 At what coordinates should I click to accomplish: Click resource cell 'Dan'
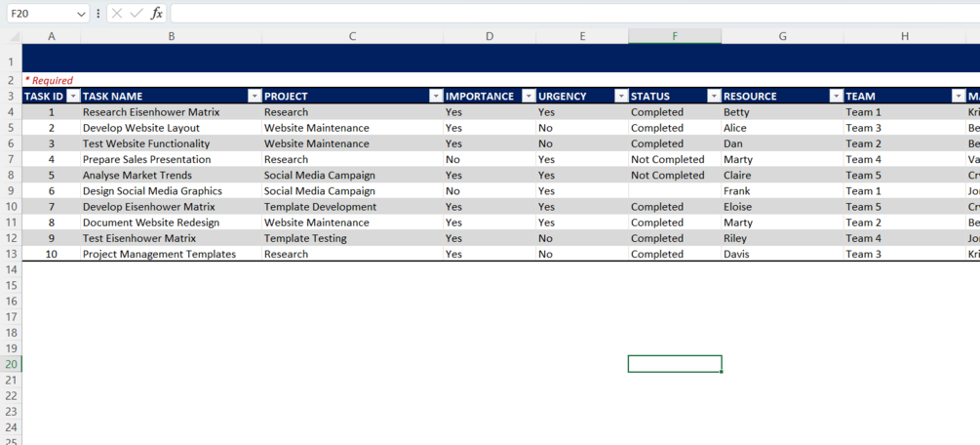[782, 143]
